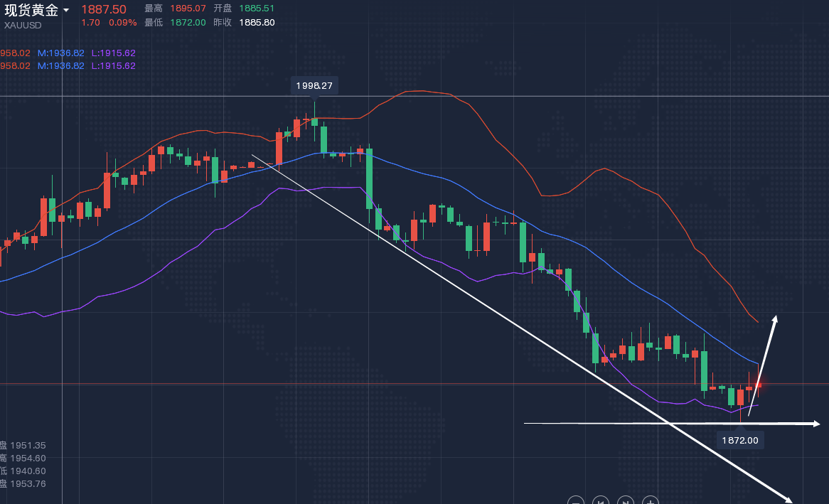Select the XAUUSD symbol label

[x=23, y=25]
